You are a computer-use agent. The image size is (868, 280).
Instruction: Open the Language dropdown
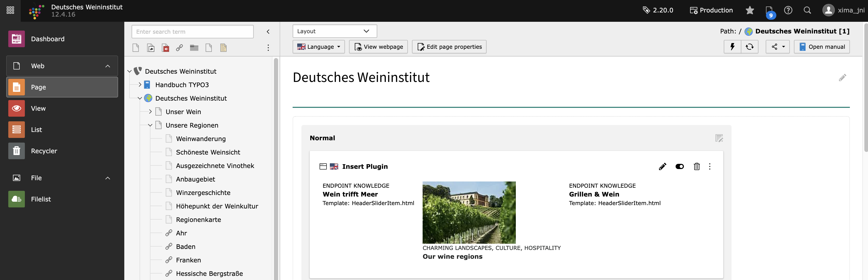click(319, 47)
